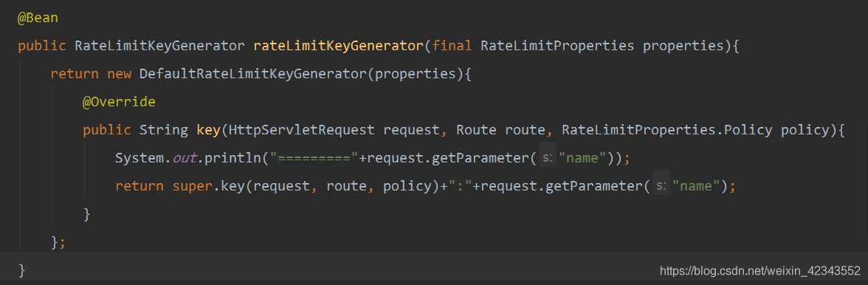Click the final closing brace on last line
868x285 pixels.
tap(21, 271)
